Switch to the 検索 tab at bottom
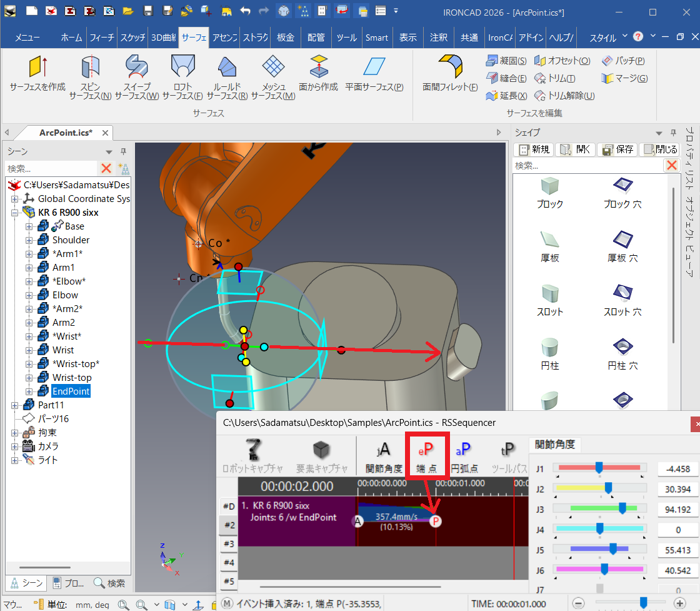 (x=110, y=583)
